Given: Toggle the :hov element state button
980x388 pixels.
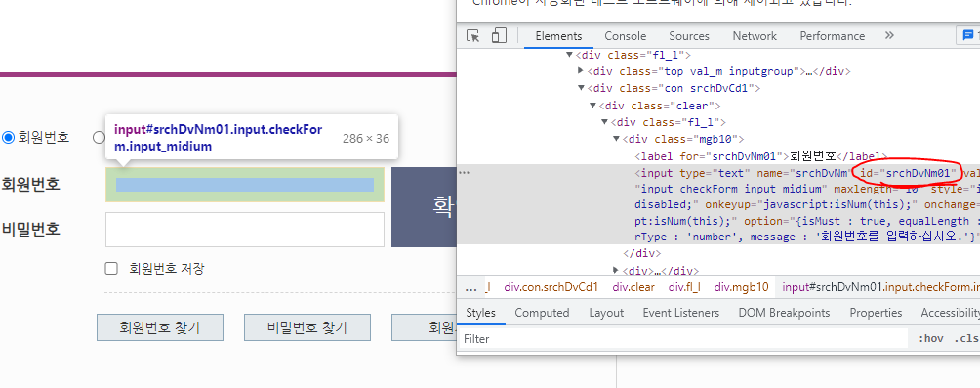Looking at the screenshot, I should (x=930, y=338).
